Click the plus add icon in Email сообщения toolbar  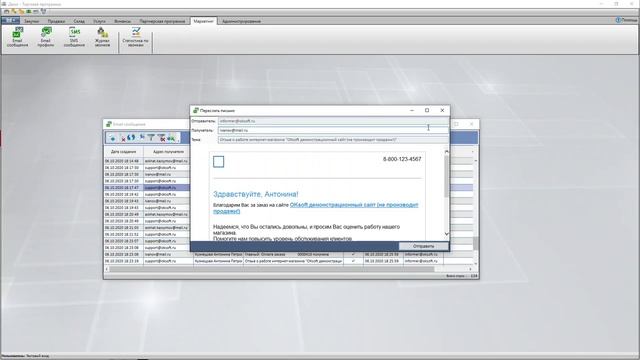coord(112,138)
